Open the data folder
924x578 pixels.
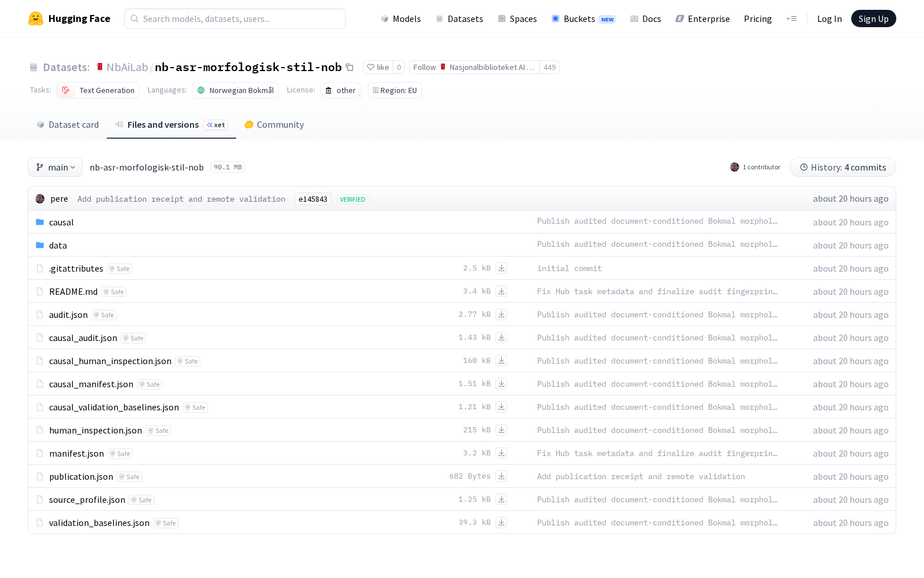pos(58,245)
